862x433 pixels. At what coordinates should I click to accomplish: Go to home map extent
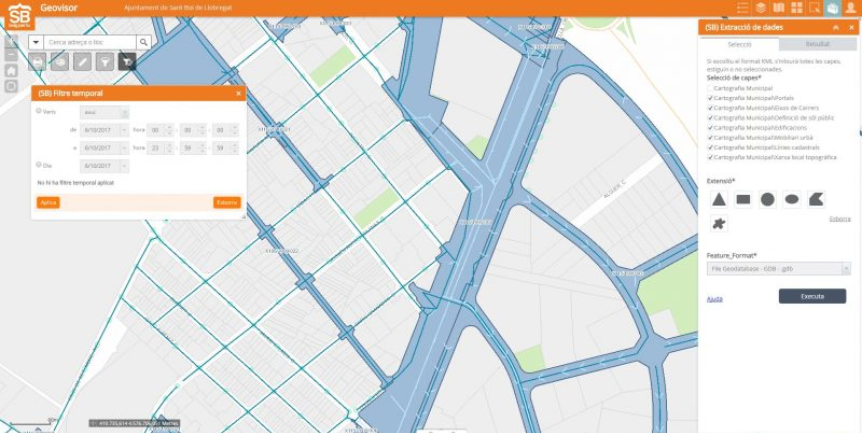(11, 70)
